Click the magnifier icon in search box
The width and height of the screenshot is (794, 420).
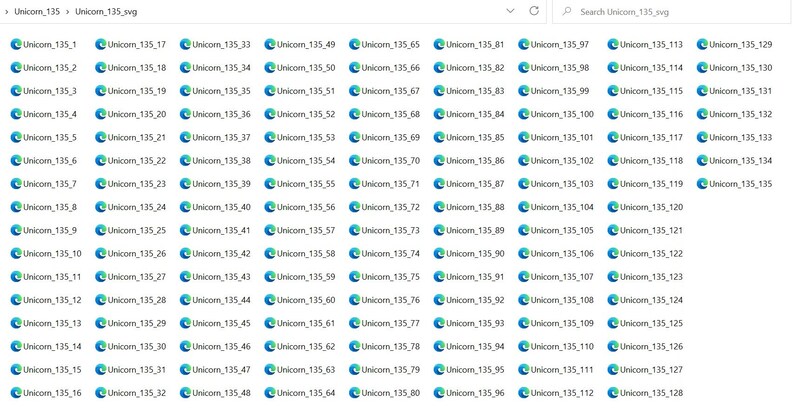click(567, 11)
